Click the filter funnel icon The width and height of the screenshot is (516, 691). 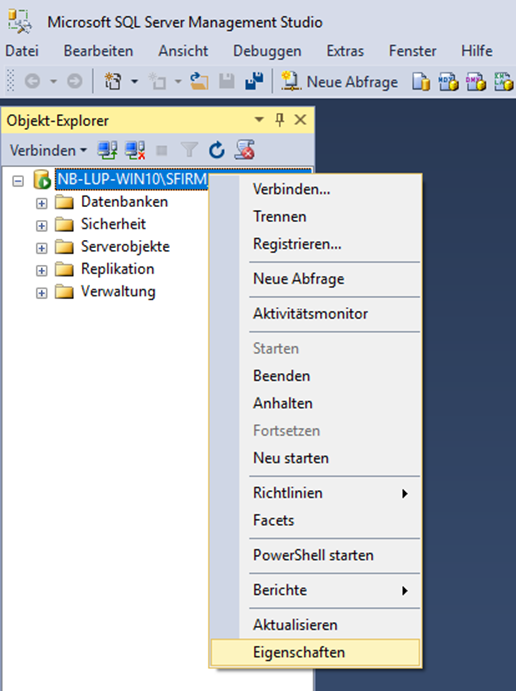coord(189,150)
